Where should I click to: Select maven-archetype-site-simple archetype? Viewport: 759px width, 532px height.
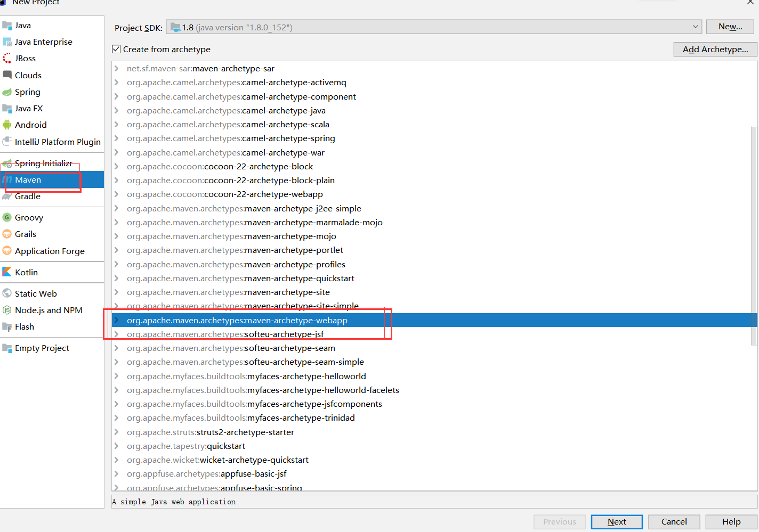243,306
